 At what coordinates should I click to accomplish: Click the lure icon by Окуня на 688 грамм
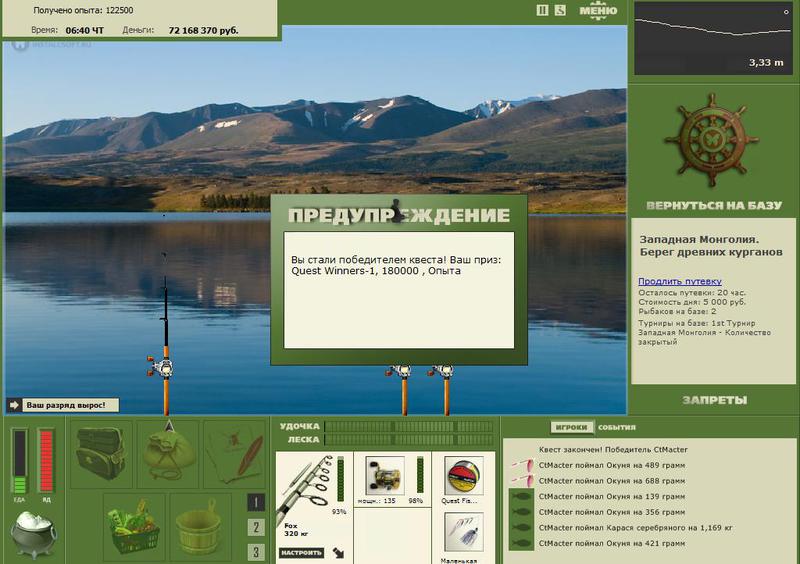point(521,481)
